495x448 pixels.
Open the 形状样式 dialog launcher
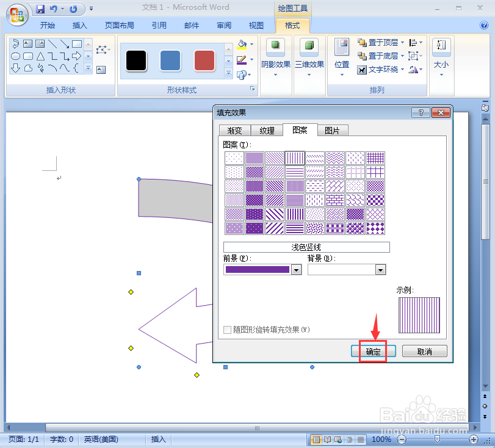[x=252, y=89]
